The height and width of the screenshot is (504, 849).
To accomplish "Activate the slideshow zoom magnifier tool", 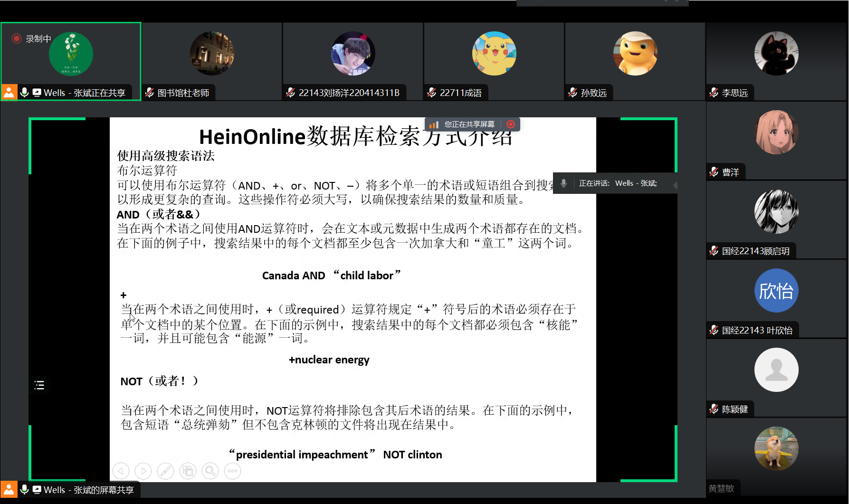I will (x=210, y=471).
